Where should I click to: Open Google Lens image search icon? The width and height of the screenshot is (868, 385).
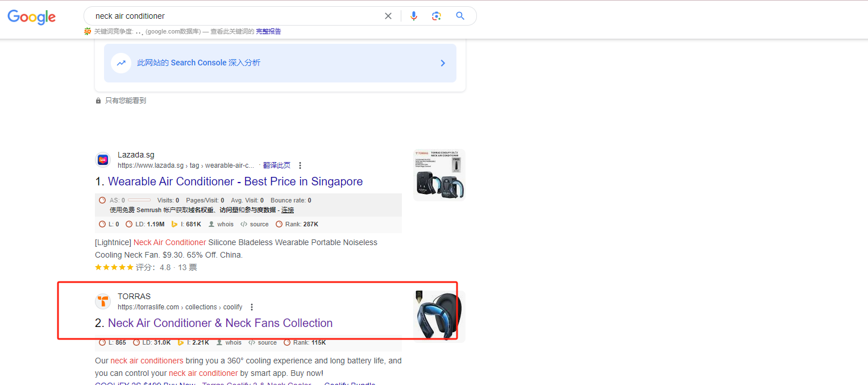pos(437,16)
